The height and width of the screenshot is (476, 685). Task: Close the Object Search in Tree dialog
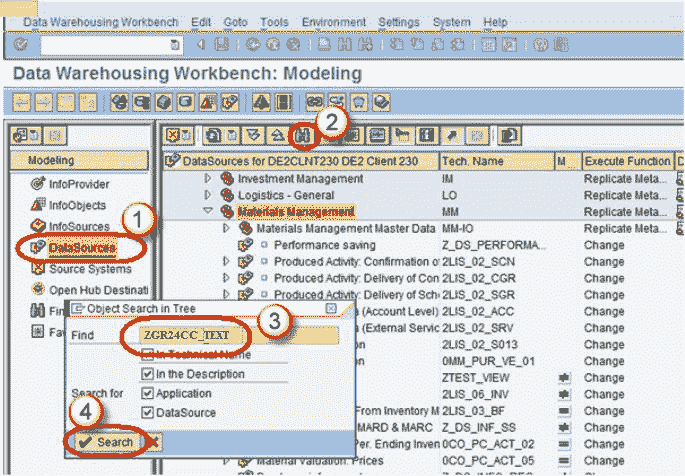pos(331,309)
